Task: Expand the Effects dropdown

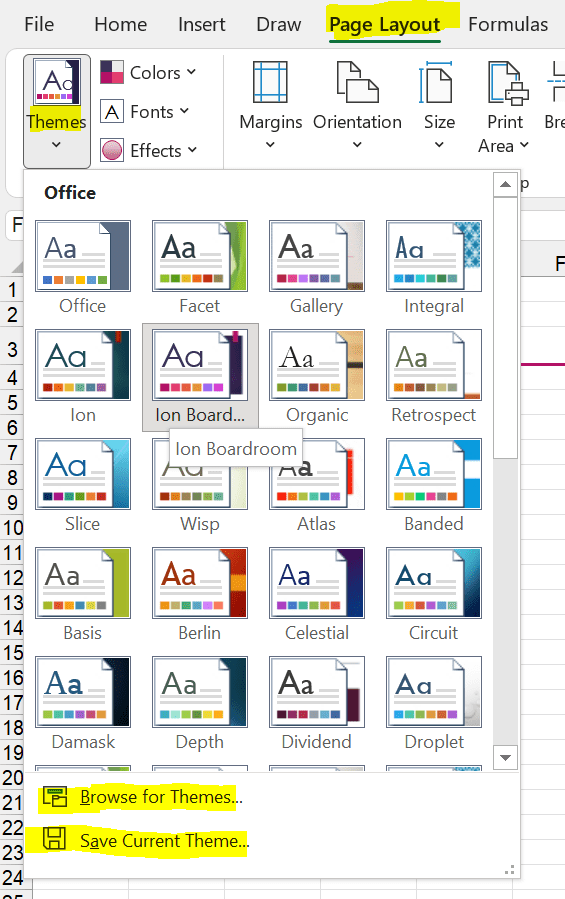Action: coord(149,151)
